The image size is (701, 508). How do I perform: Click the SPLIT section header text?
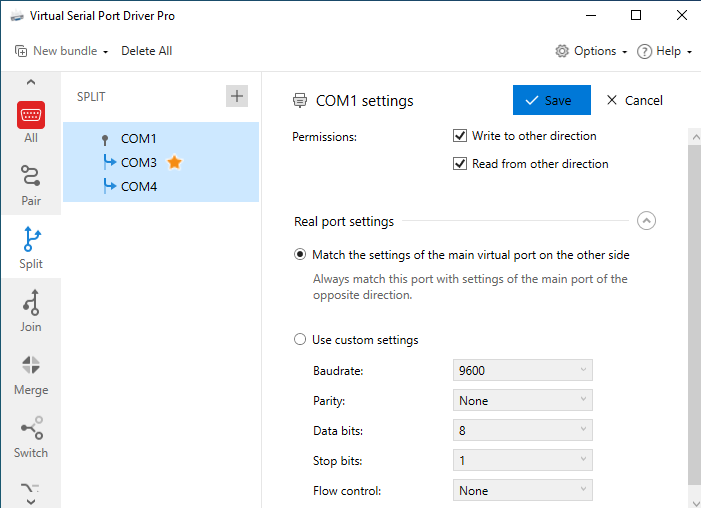91,97
